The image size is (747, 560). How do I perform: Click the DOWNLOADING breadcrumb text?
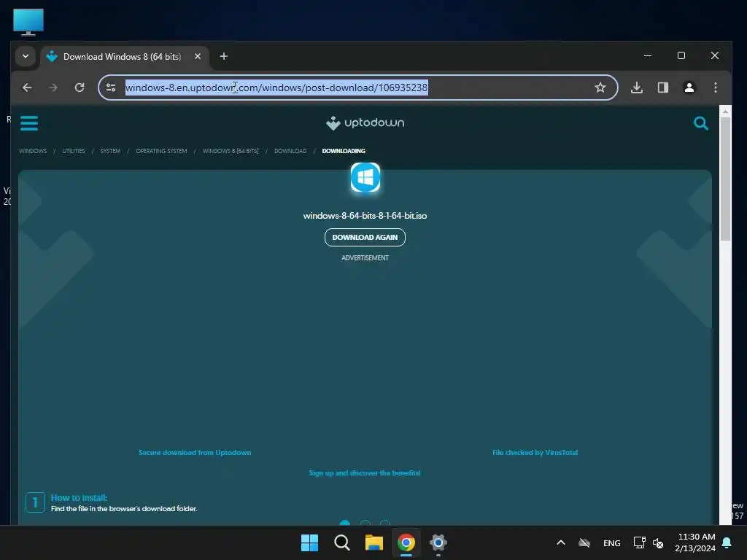[344, 151]
